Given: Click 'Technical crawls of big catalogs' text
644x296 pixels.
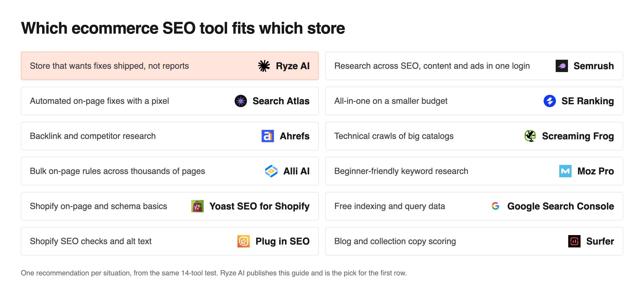Looking at the screenshot, I should (394, 136).
